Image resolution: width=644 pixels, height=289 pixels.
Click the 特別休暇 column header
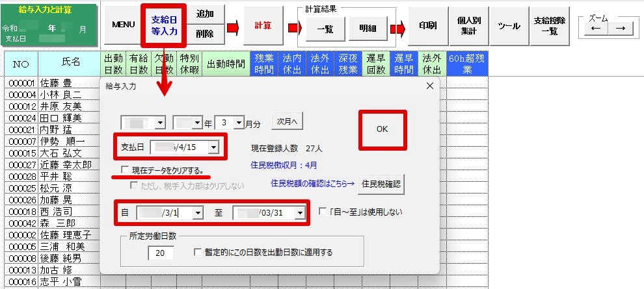(x=189, y=64)
